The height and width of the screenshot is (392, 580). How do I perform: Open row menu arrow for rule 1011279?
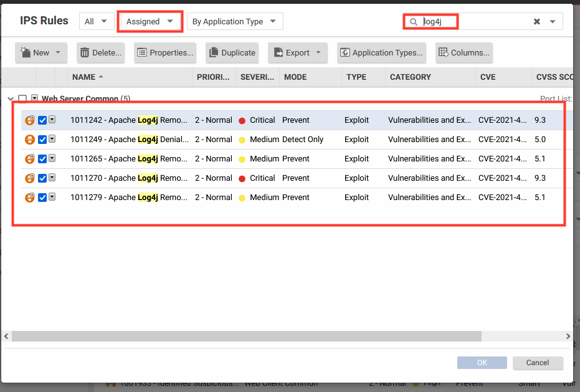[52, 196]
